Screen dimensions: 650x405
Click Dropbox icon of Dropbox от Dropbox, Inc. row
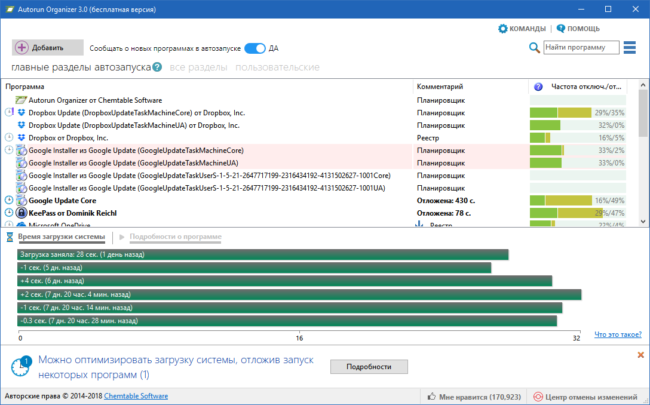22,138
